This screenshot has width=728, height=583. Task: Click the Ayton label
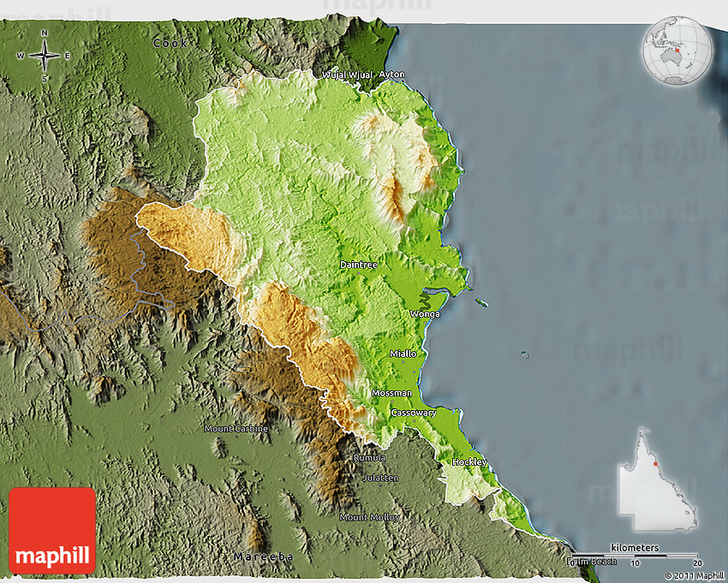(391, 75)
